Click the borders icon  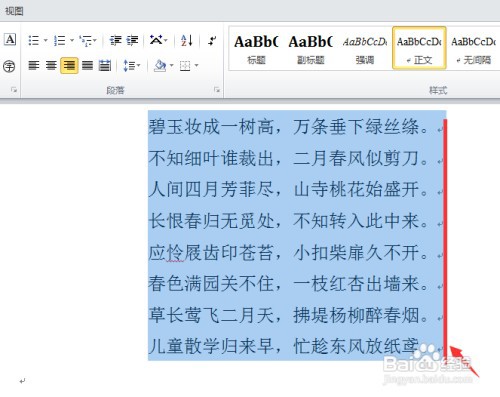tap(185, 65)
